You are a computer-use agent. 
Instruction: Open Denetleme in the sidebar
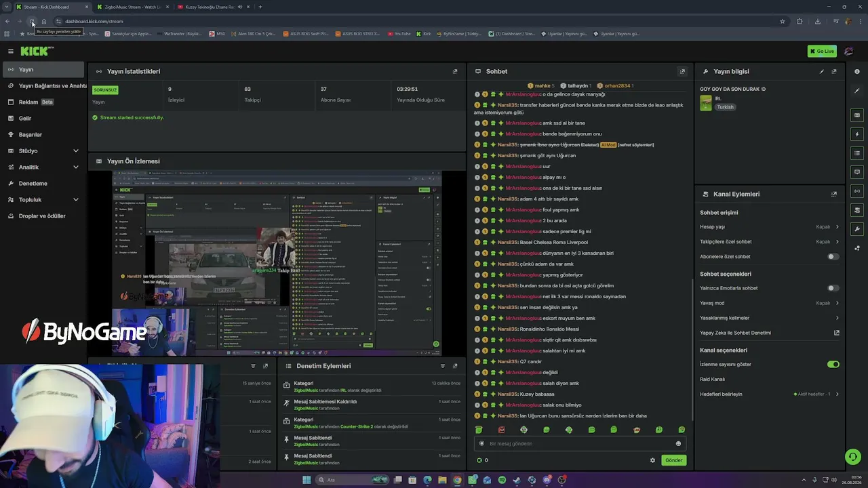pyautogui.click(x=43, y=183)
